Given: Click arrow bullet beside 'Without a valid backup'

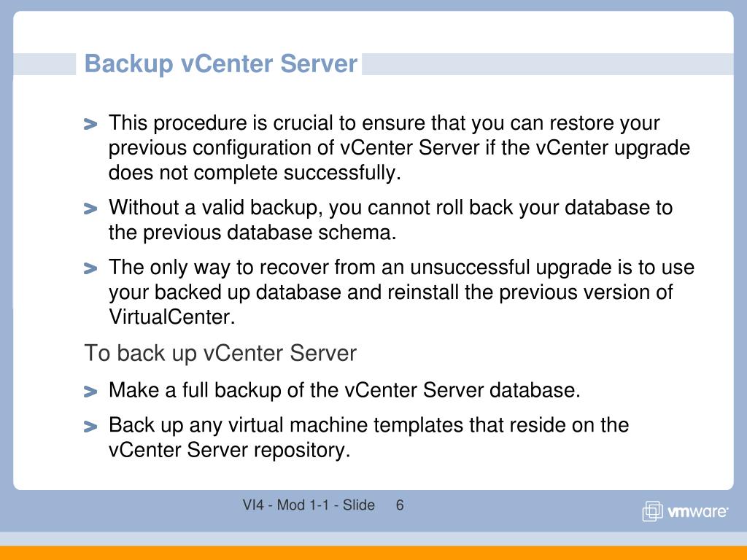Looking at the screenshot, I should click(x=90, y=209).
